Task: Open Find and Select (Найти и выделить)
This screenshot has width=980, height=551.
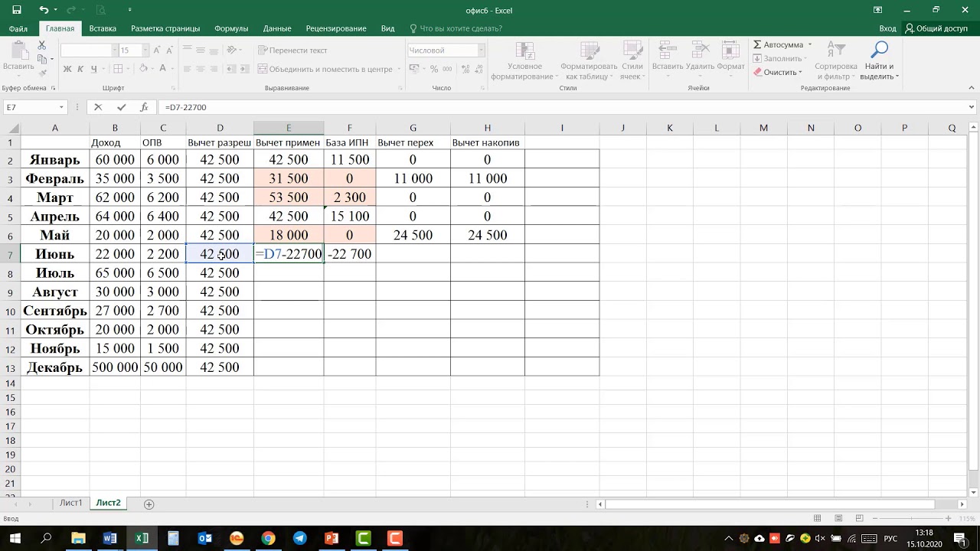Action: [x=880, y=61]
